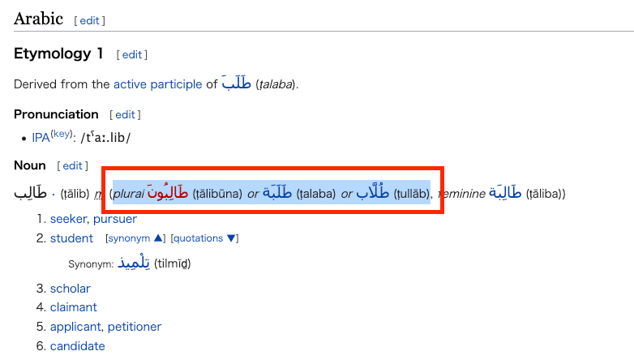Open the IPA link in Pronunciation
634x364 pixels.
(x=41, y=138)
